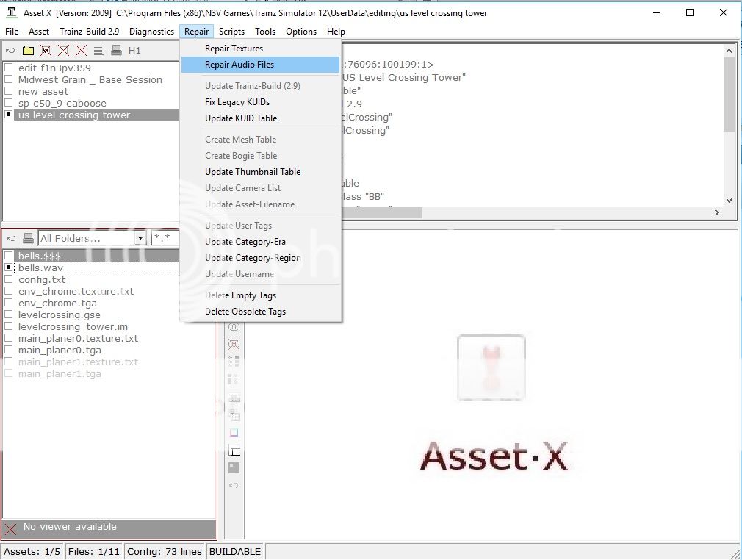742x560 pixels.
Task: Open the All Folders dropdown arrow
Action: 140,238
